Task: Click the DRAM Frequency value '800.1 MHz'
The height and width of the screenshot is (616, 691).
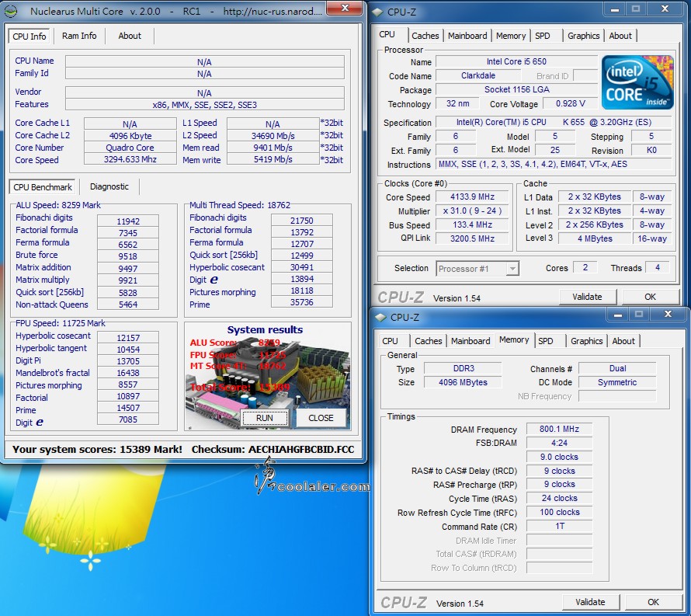Action: click(559, 429)
